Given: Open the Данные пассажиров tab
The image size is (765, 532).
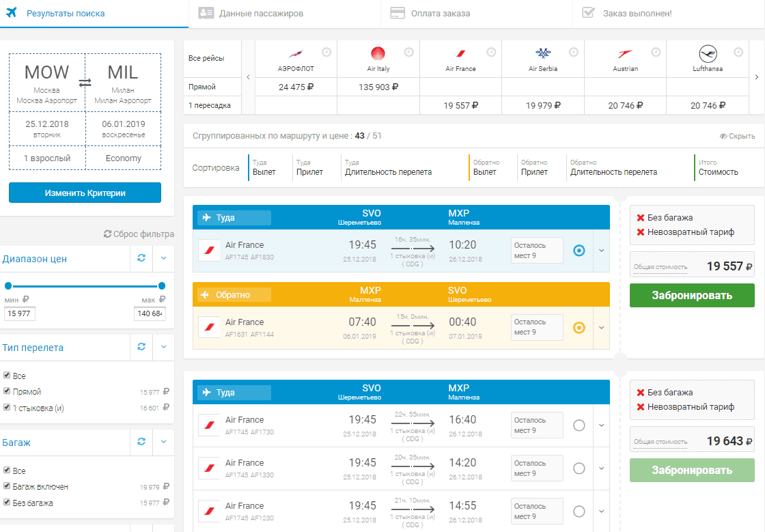Looking at the screenshot, I should 284,14.
